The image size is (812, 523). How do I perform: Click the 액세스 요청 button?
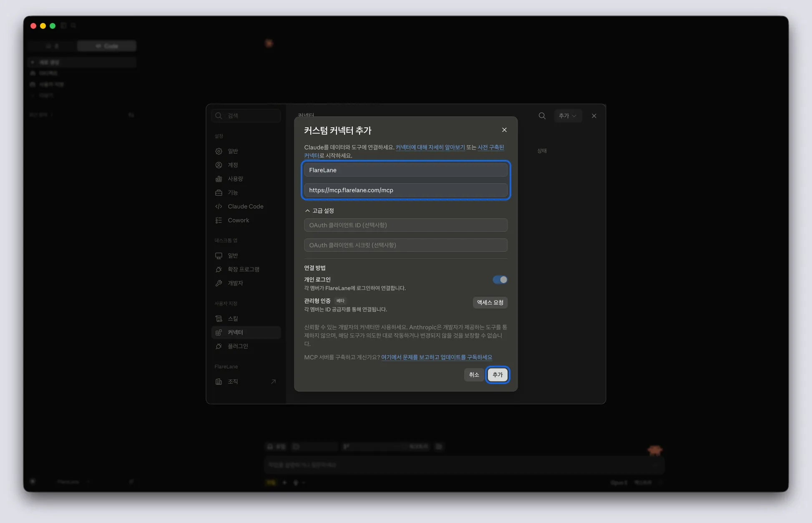pos(490,303)
